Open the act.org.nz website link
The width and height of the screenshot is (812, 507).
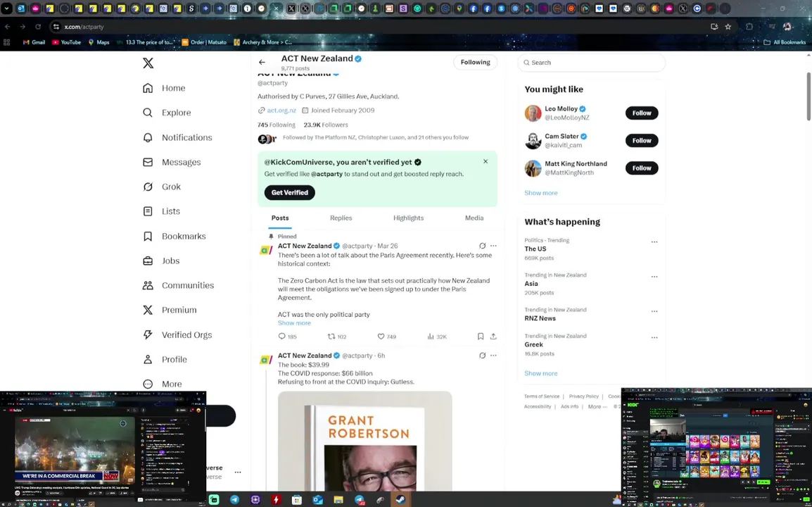281,111
